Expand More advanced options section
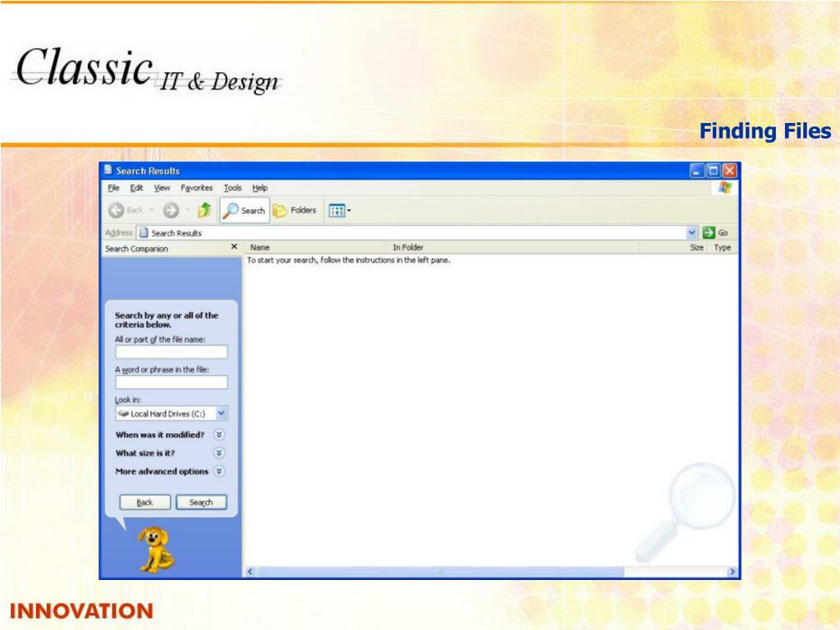Screen dimensions: 840x630 click(x=219, y=471)
